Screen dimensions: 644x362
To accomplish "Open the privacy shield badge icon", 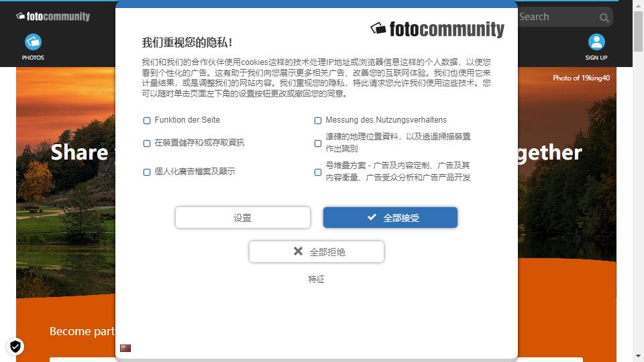I will click(x=15, y=347).
